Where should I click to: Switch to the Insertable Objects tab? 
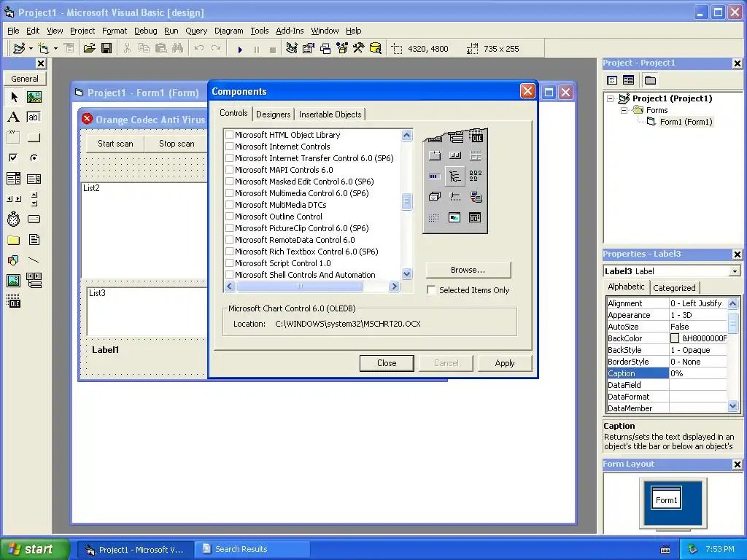pyautogui.click(x=330, y=114)
